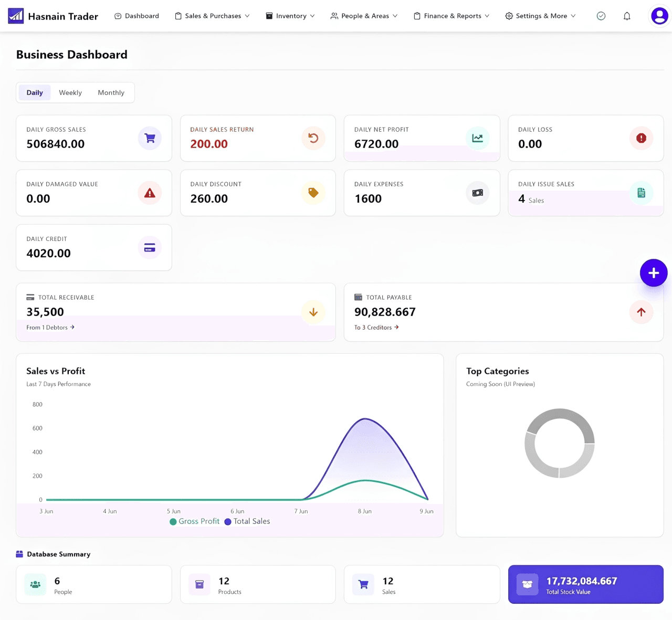Screen dimensions: 672x620
Task: Click the Sales vs Profit chart title
Action: coord(56,371)
